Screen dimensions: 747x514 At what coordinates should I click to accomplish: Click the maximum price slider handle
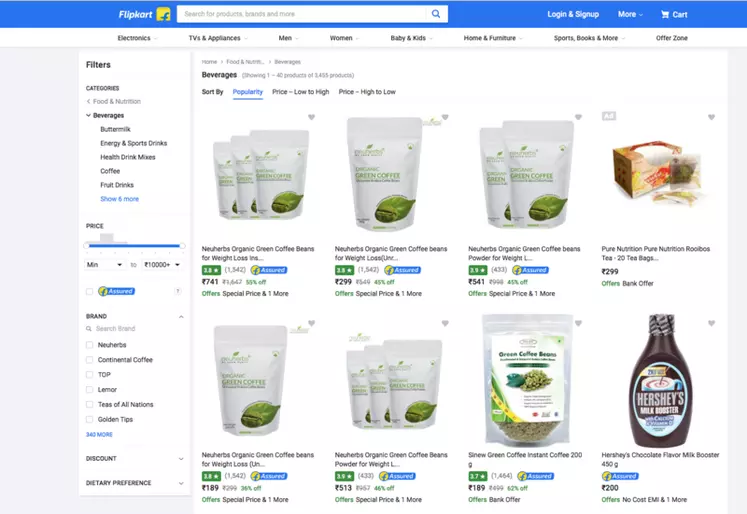182,246
